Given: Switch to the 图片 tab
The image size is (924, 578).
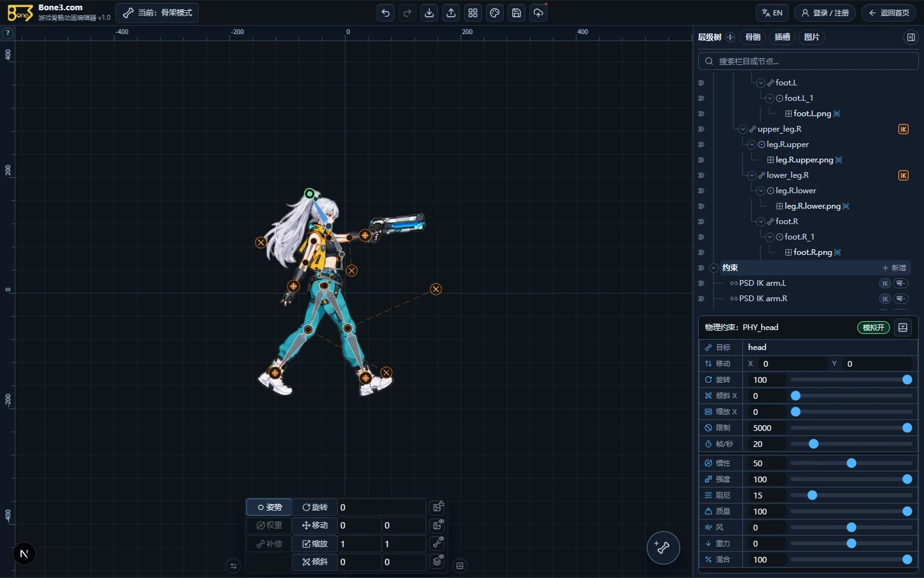Looking at the screenshot, I should coord(812,37).
